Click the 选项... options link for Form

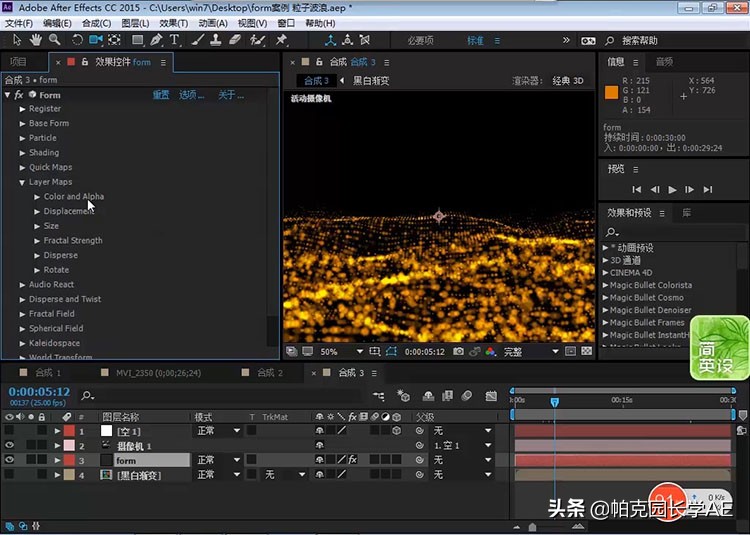(191, 95)
